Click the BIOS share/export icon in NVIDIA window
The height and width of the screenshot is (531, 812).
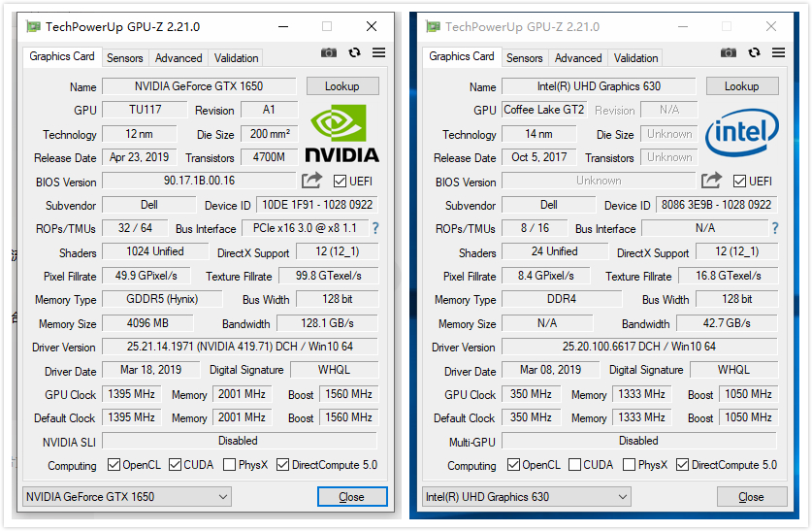click(x=312, y=181)
